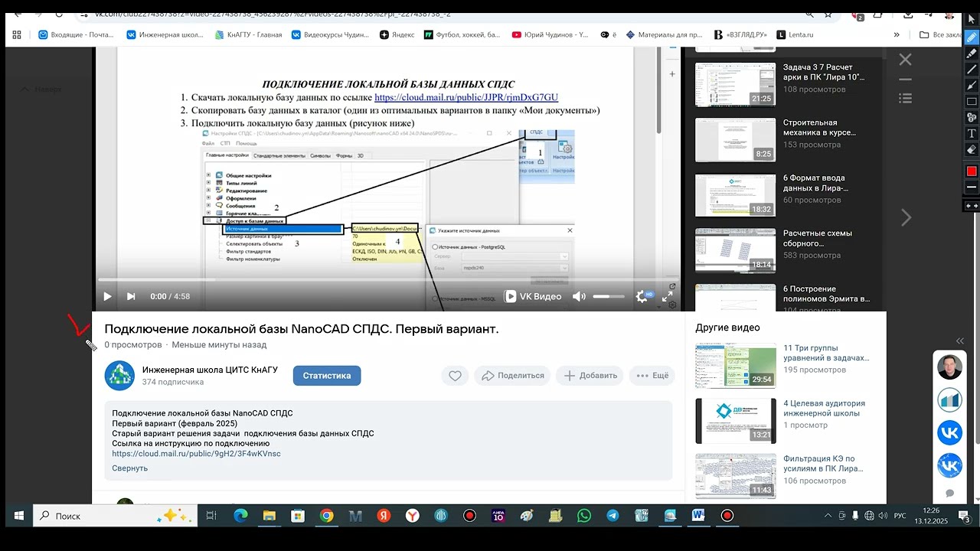Select the pencil drawing tool
Viewport: 980px width, 551px height.
[972, 37]
